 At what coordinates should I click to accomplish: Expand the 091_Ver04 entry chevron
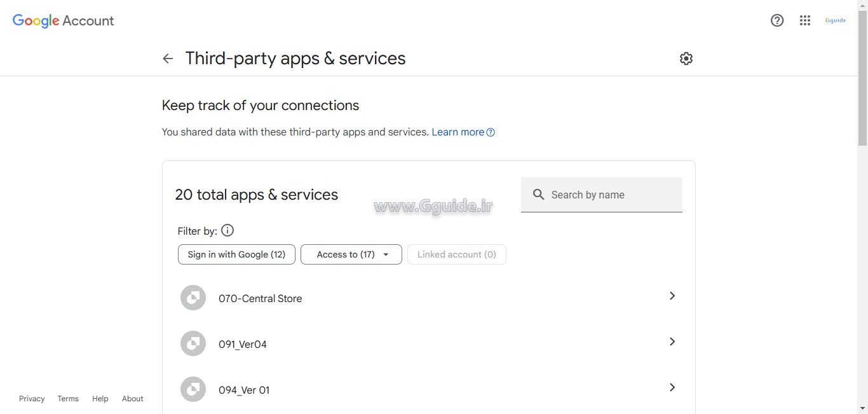click(x=672, y=342)
